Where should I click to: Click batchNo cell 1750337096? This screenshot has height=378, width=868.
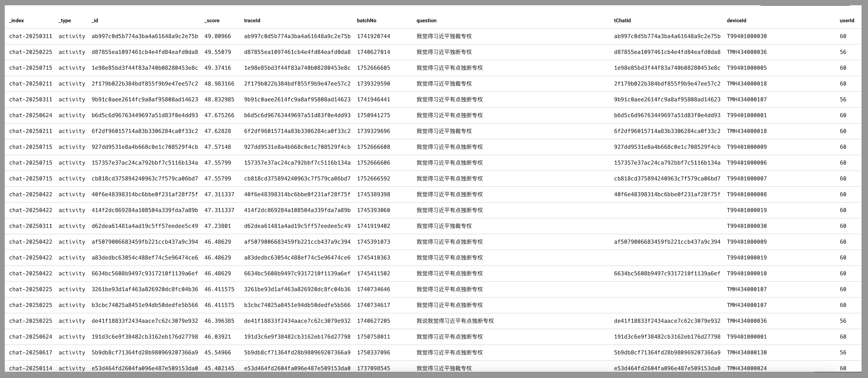374,353
